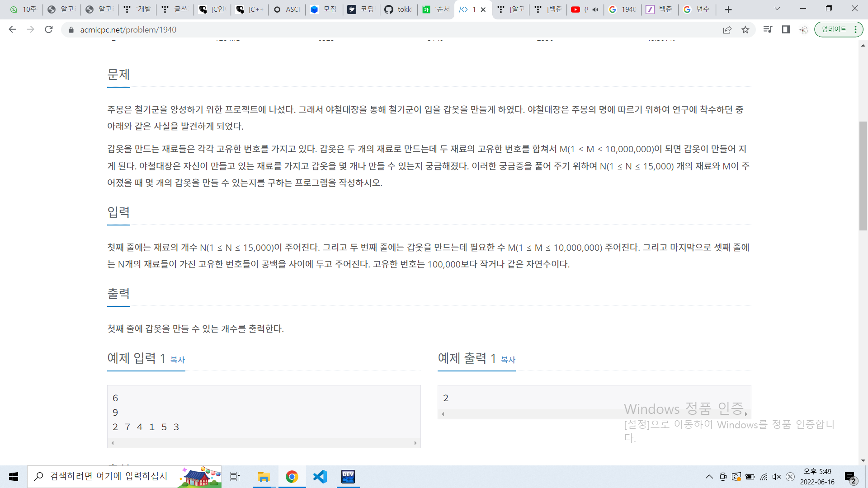Switch to the YouTube tab
The height and width of the screenshot is (488, 868).
pyautogui.click(x=580, y=9)
